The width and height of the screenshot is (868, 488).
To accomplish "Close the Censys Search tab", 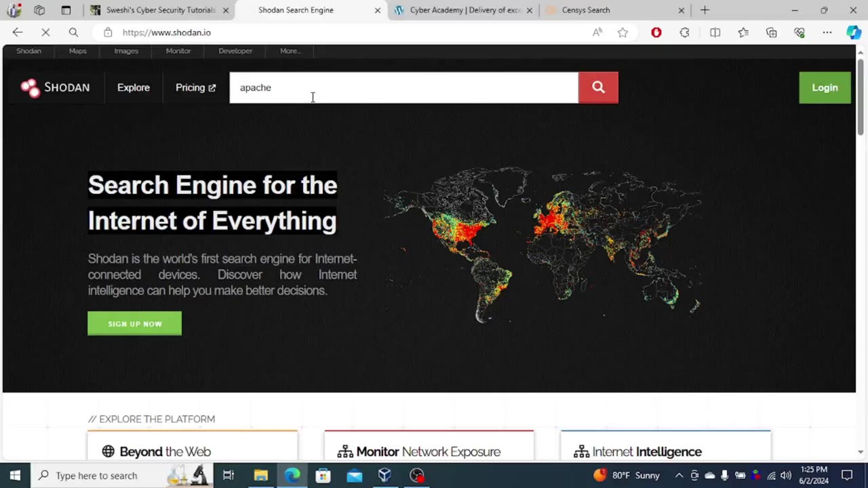I will [682, 10].
